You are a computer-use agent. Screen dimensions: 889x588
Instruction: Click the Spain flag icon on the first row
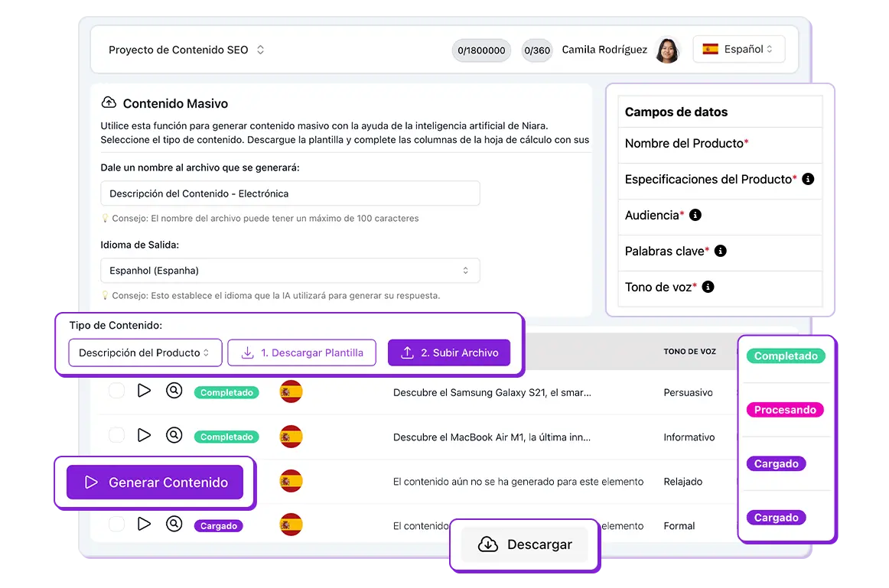click(x=291, y=392)
